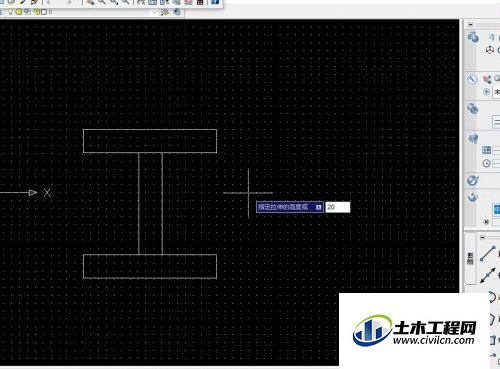Collapse the dashboard top panel minus button
This screenshot has height=369, width=500.
click(471, 24)
